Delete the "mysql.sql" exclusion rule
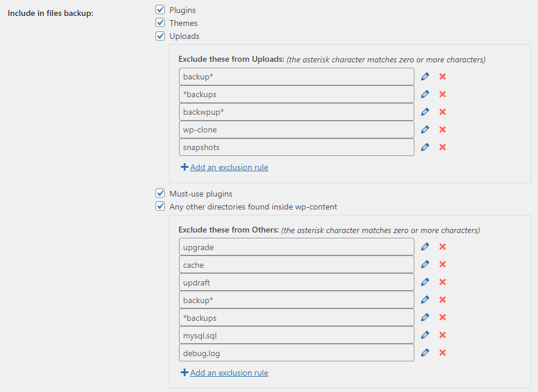The image size is (538, 392). pyautogui.click(x=442, y=334)
